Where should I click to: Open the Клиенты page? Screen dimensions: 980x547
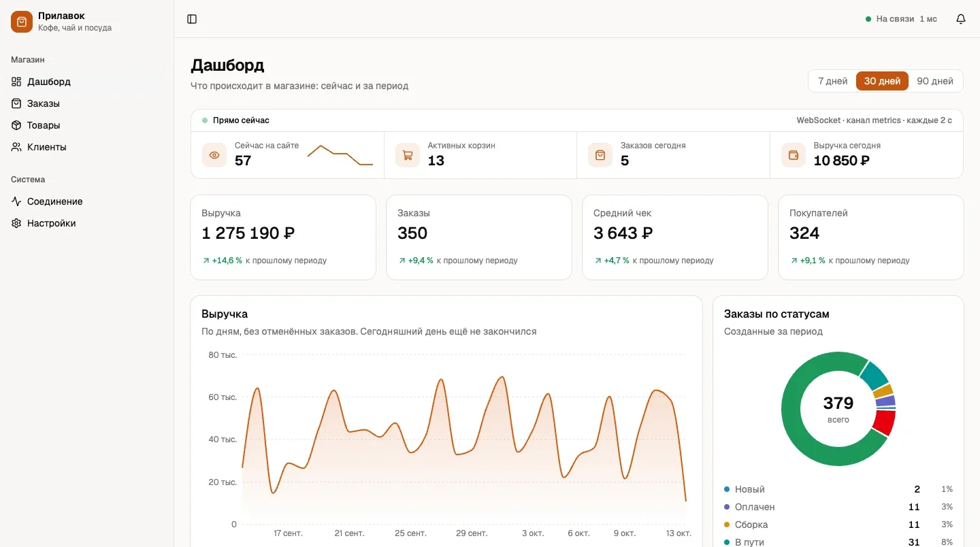[x=86, y=147]
